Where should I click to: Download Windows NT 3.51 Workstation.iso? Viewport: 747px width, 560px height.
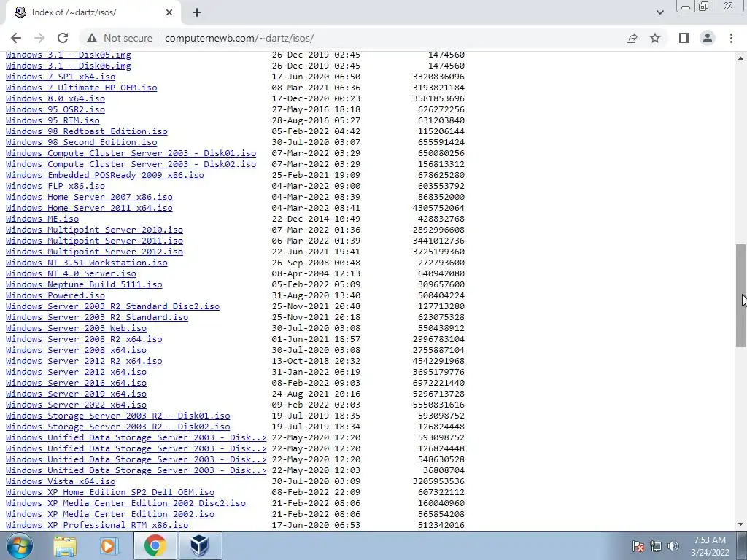[x=87, y=262]
